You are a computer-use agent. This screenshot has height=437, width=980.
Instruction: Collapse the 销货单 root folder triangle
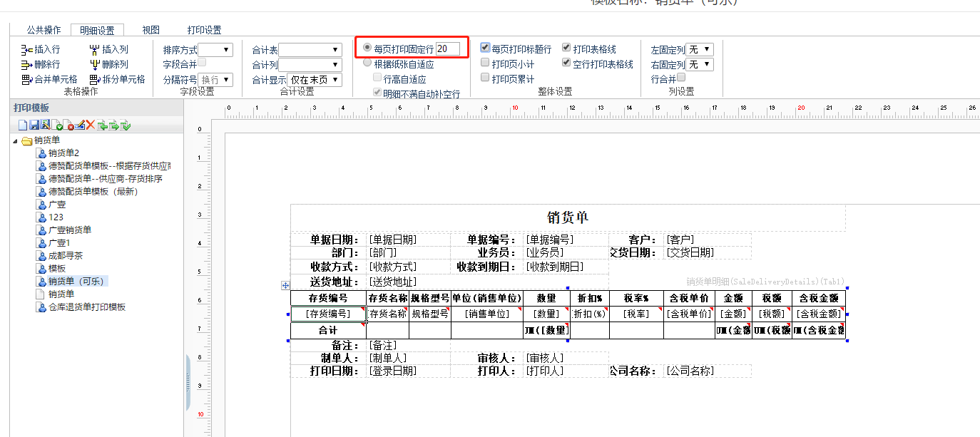(x=16, y=140)
